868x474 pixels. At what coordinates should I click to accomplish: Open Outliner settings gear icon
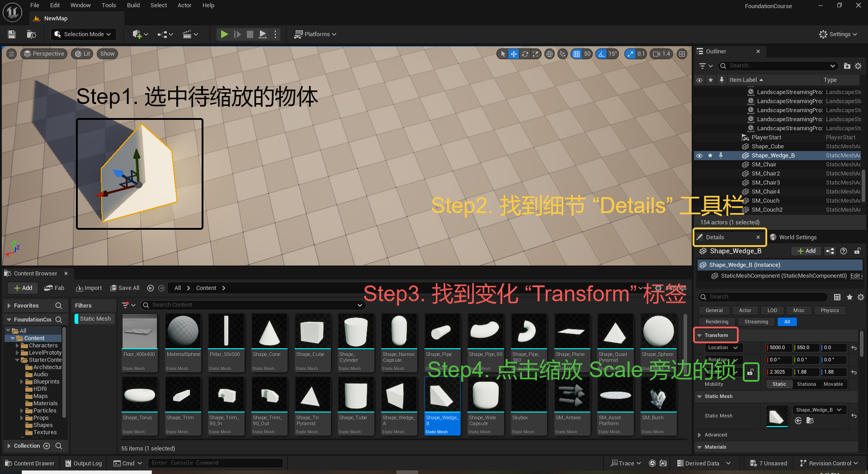coord(858,66)
